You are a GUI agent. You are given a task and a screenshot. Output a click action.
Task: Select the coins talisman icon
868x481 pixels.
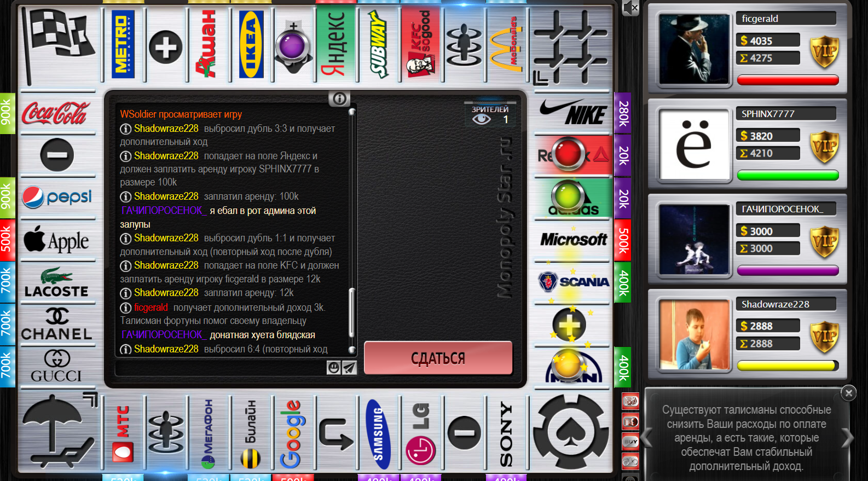pos(630,421)
